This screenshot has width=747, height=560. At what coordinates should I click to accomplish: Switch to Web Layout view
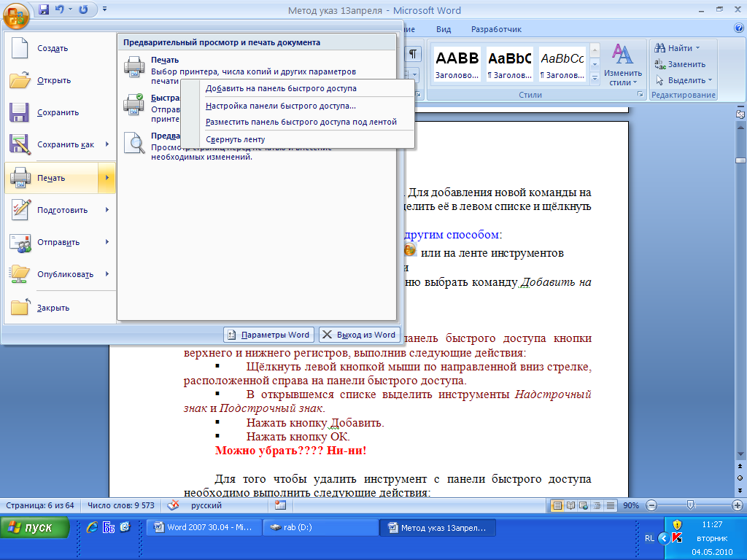(x=584, y=506)
